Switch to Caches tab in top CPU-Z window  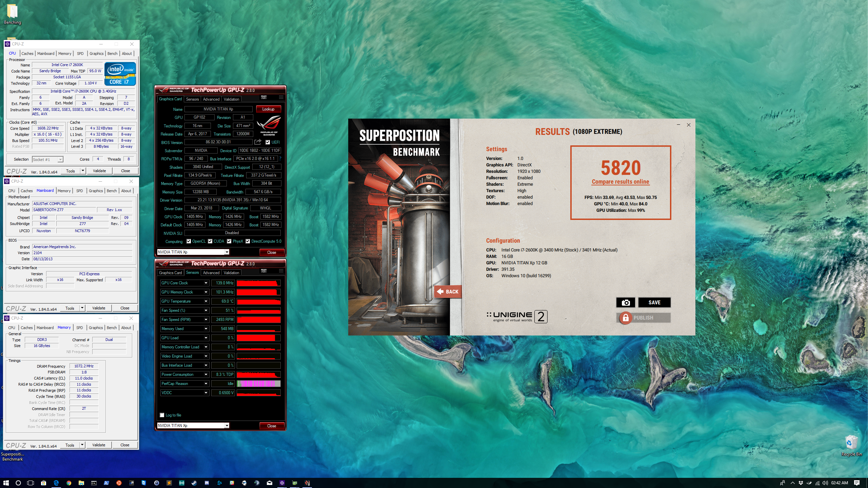[x=27, y=54]
